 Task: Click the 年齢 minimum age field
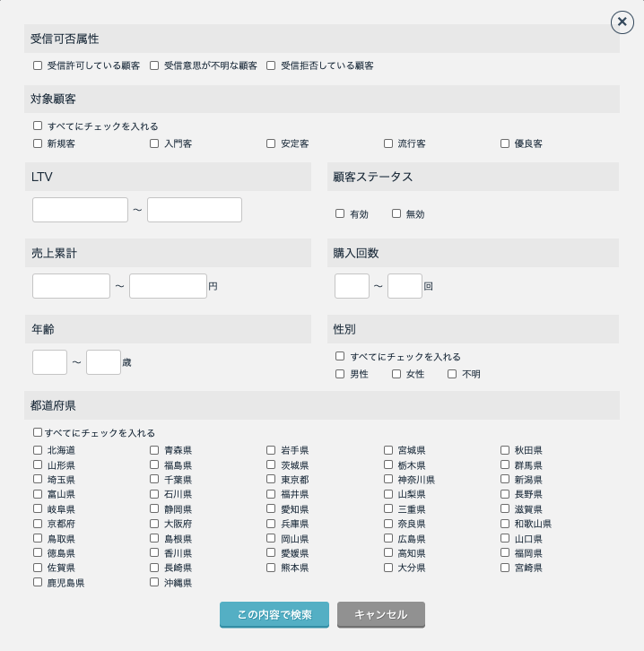(49, 362)
